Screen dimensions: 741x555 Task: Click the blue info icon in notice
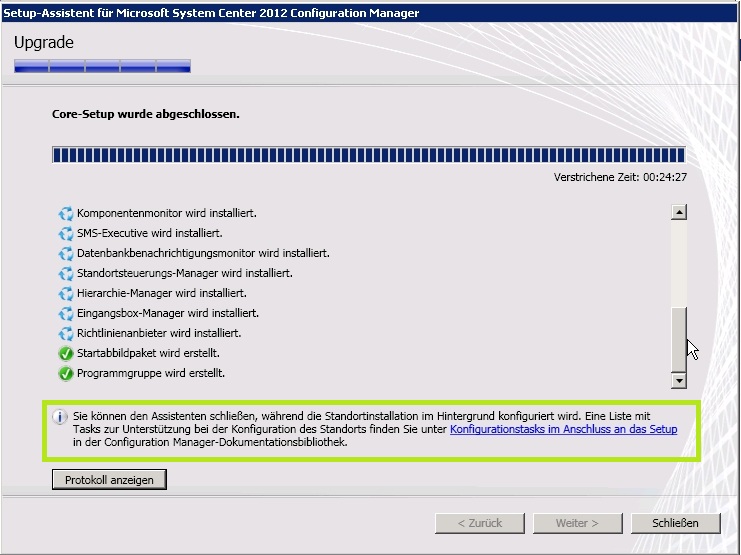[x=60, y=415]
